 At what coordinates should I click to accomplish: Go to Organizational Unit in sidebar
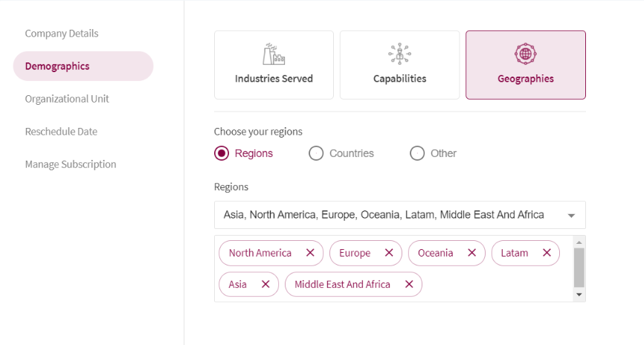pyautogui.click(x=67, y=99)
